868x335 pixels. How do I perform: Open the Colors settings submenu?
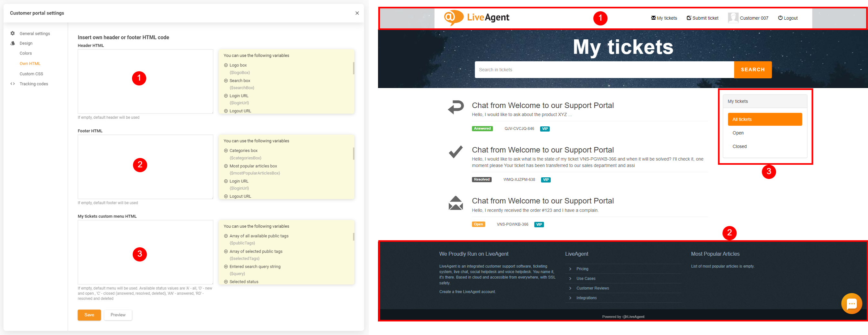click(x=26, y=53)
